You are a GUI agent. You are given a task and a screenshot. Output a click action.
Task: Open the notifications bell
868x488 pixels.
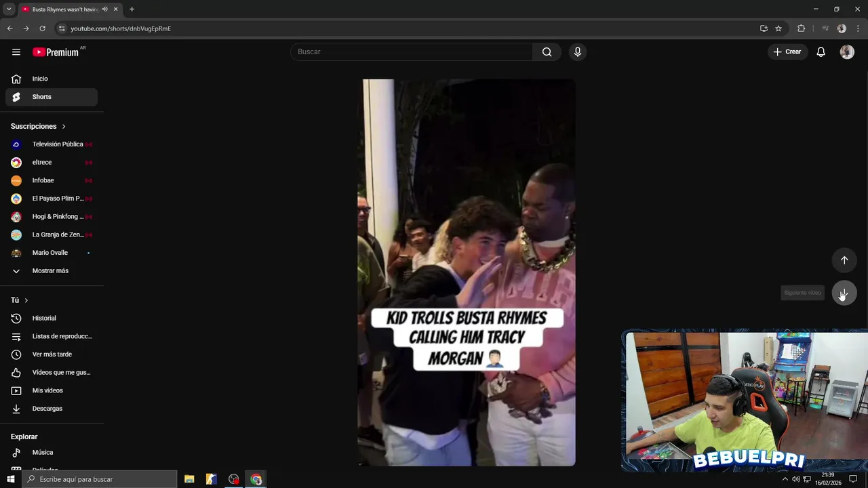coord(821,52)
